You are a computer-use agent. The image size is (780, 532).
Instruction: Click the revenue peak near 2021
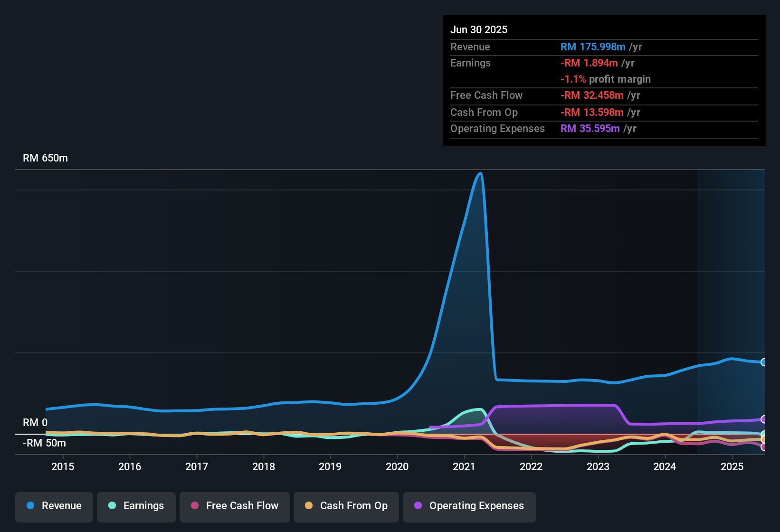coord(480,173)
